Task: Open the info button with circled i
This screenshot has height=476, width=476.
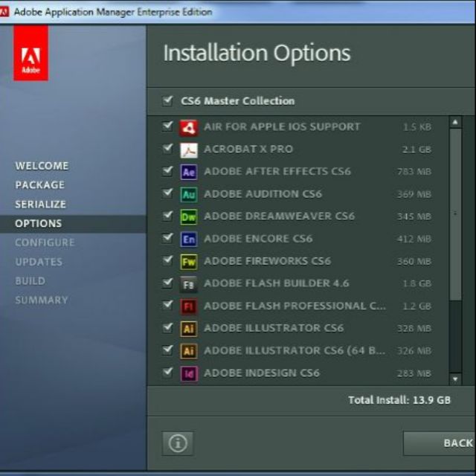Action: point(178,443)
